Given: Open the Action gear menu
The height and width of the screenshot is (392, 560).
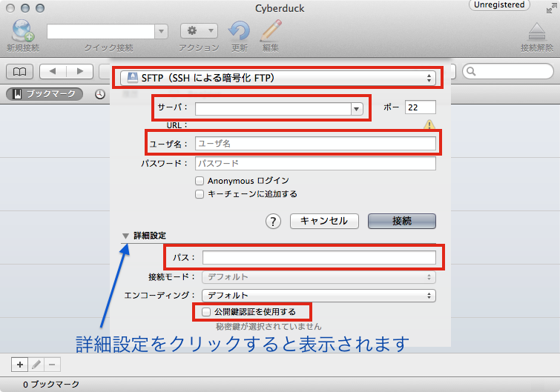Looking at the screenshot, I should pyautogui.click(x=199, y=31).
